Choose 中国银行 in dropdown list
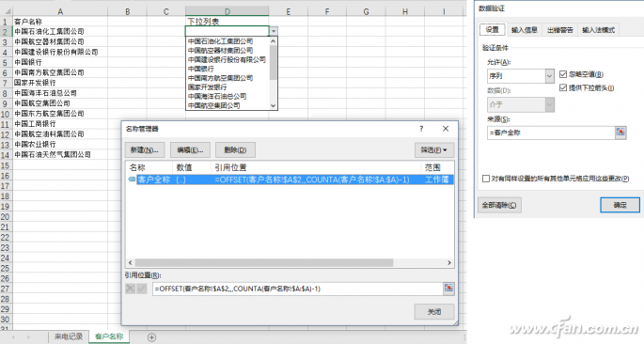The image size is (644, 344). (228, 69)
